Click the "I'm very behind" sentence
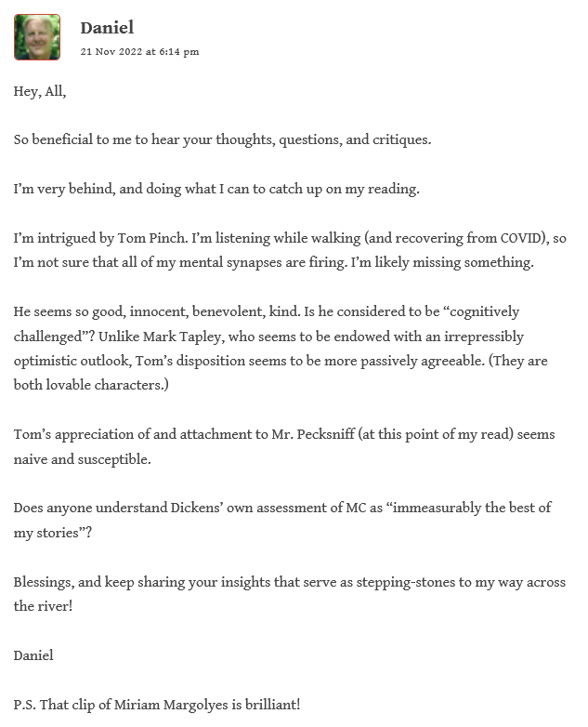The width and height of the screenshot is (588, 727). pyautogui.click(x=216, y=189)
